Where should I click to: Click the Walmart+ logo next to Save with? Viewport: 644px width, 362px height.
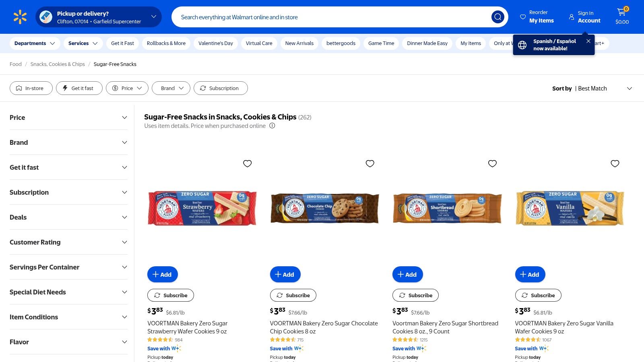[x=175, y=348]
